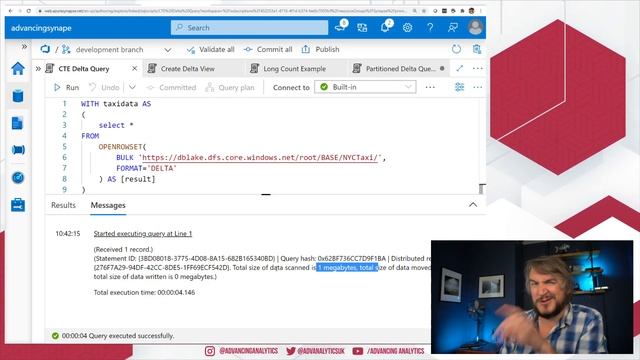This screenshot has height=360, width=640.
Task: Open the script properties sliders icon
Action: 459,87
